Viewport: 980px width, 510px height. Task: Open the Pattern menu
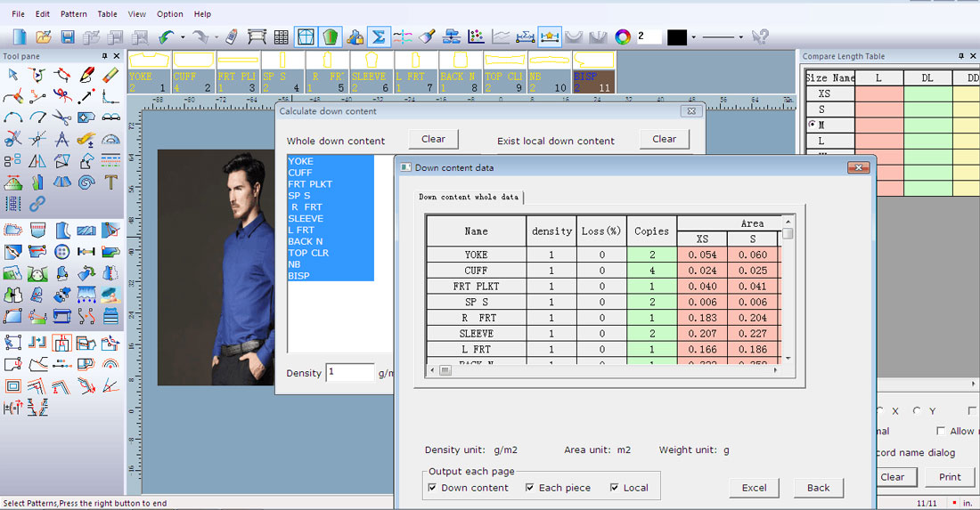74,14
